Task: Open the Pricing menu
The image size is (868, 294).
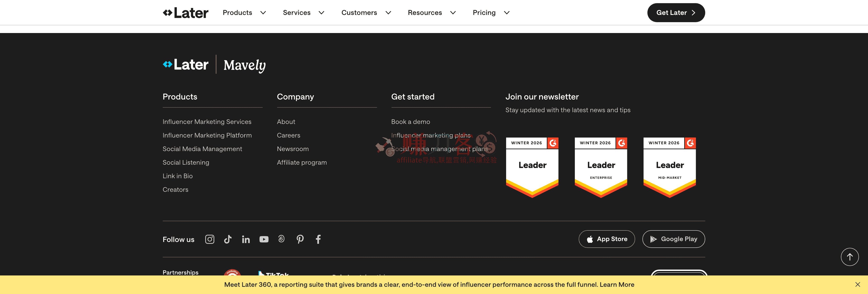Action: pyautogui.click(x=484, y=13)
